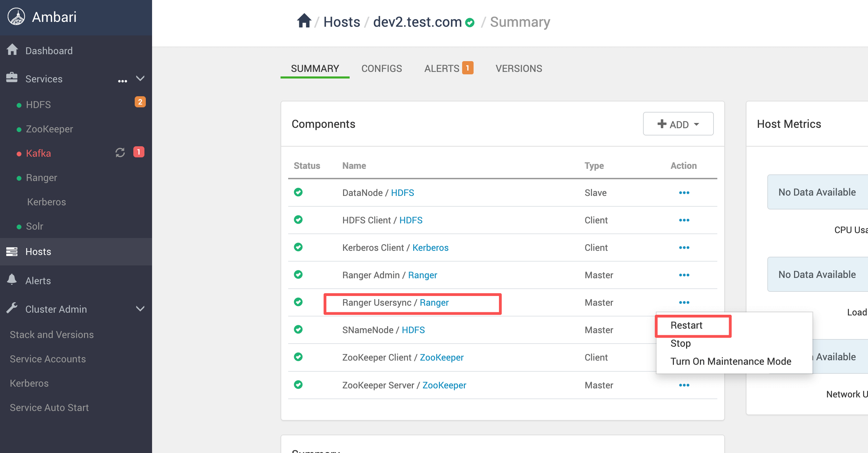Open Service Auto Start in sidebar

coord(49,407)
